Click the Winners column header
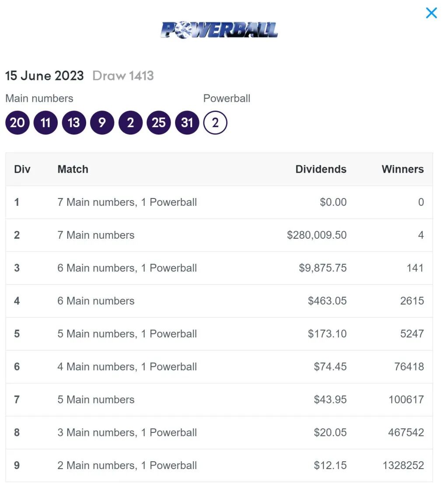 [402, 169]
